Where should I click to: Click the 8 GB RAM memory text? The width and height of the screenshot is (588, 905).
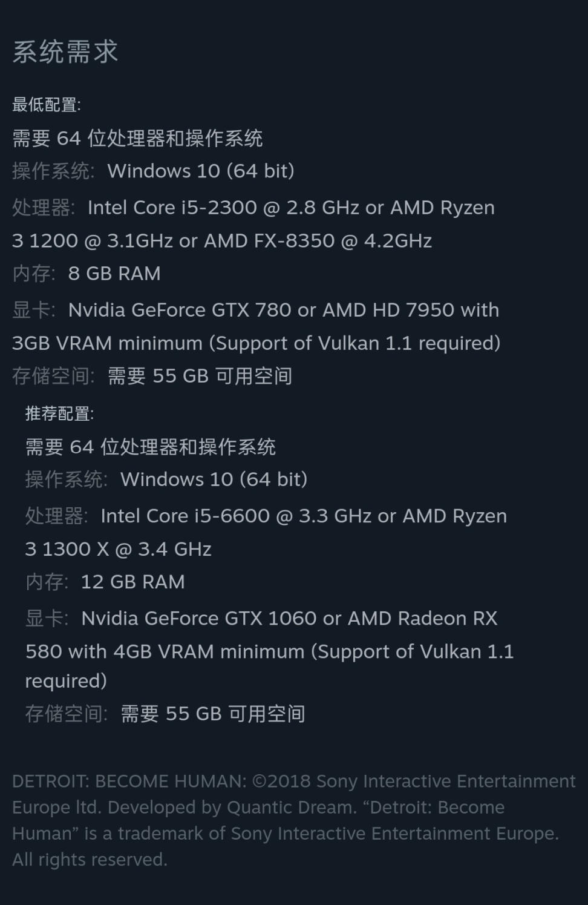(114, 274)
